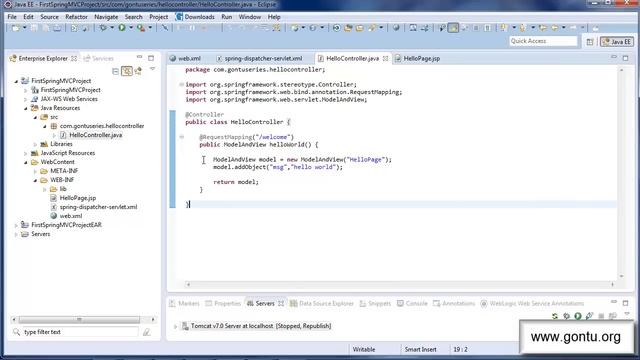Click the clear filter icon beside filter text

147,332
